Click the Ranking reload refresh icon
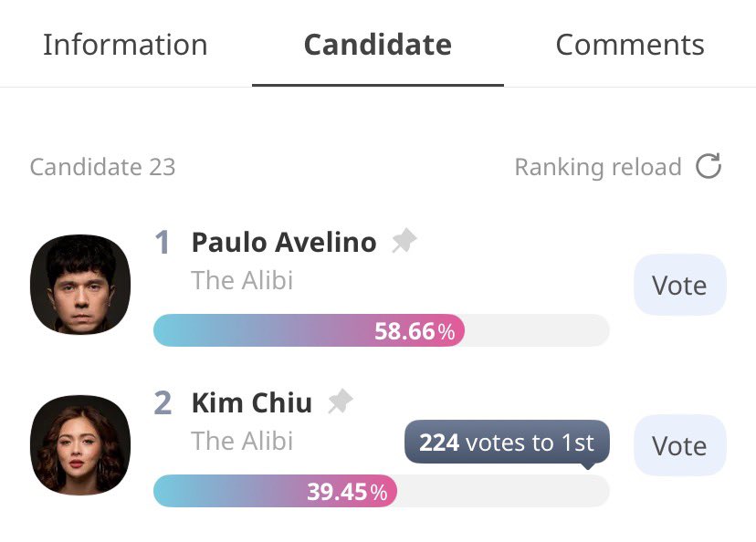The height and width of the screenshot is (542, 756). 709,166
